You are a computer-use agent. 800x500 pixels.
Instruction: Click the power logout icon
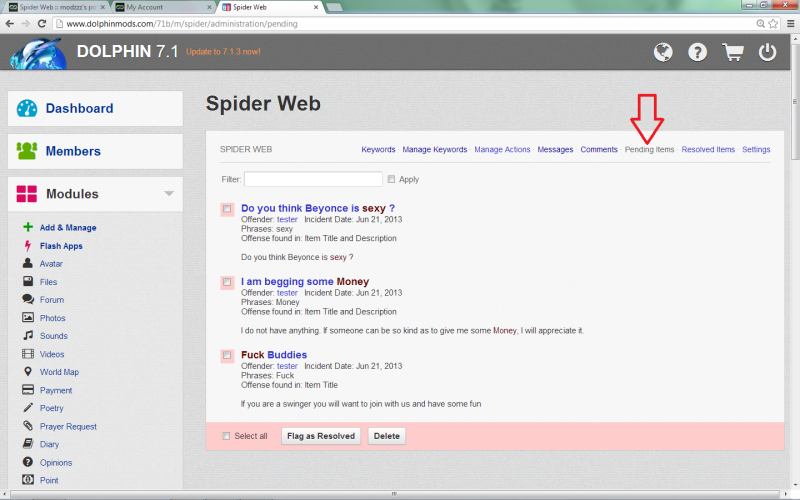[x=768, y=52]
